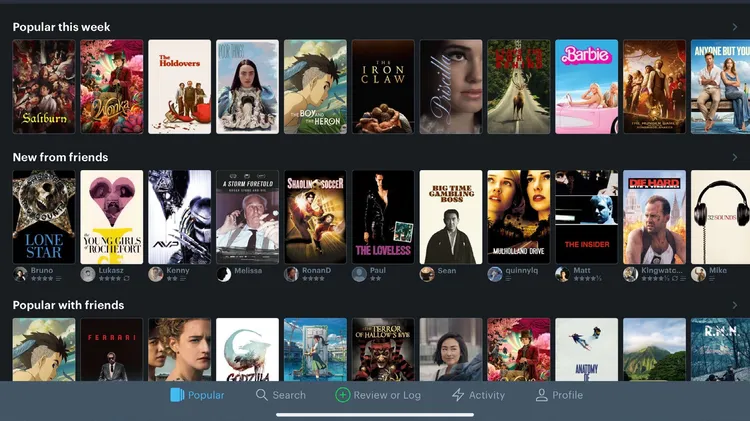Open the New from friends heading
The image size is (750, 421).
[60, 157]
